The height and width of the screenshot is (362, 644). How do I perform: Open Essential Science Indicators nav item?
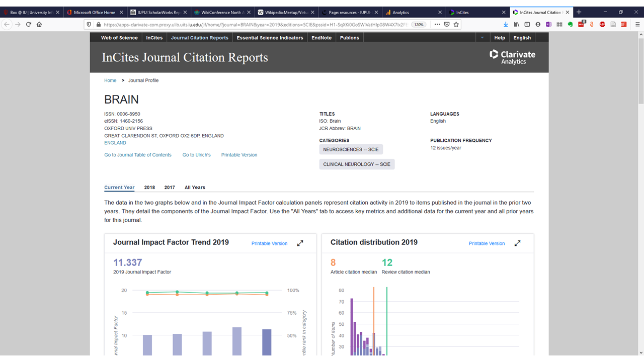(x=270, y=38)
